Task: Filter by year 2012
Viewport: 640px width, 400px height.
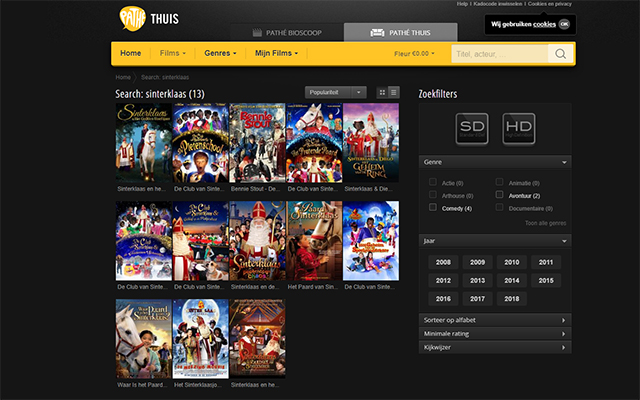Action: click(x=443, y=280)
